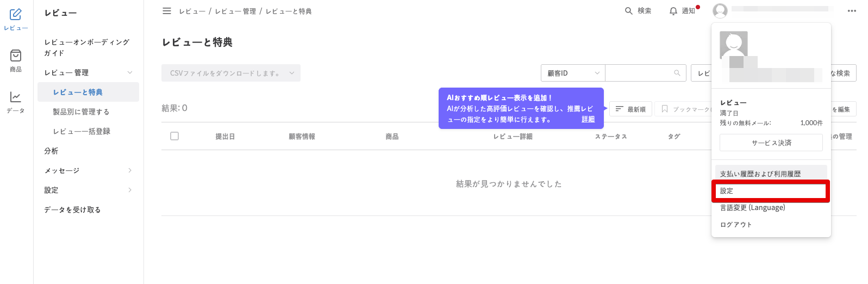This screenshot has height=284, width=868.
Task: Click the サービス決済 button
Action: (771, 143)
